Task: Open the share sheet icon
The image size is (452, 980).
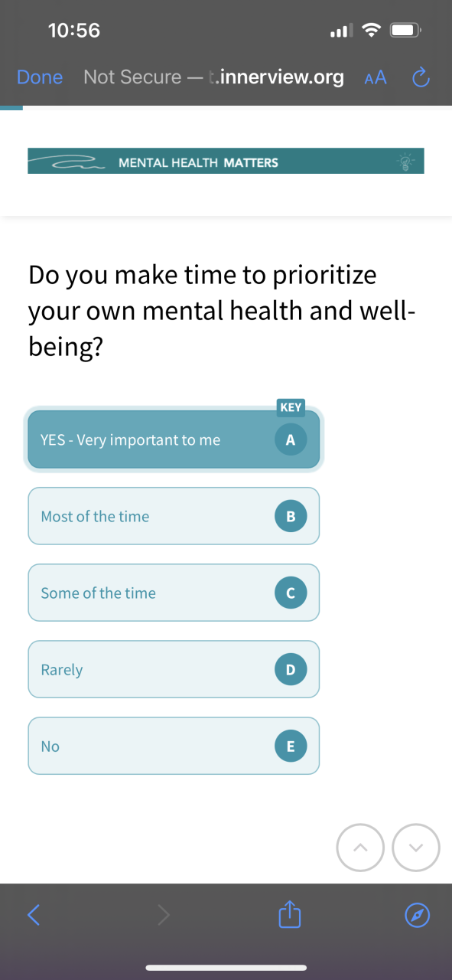Action: point(287,913)
